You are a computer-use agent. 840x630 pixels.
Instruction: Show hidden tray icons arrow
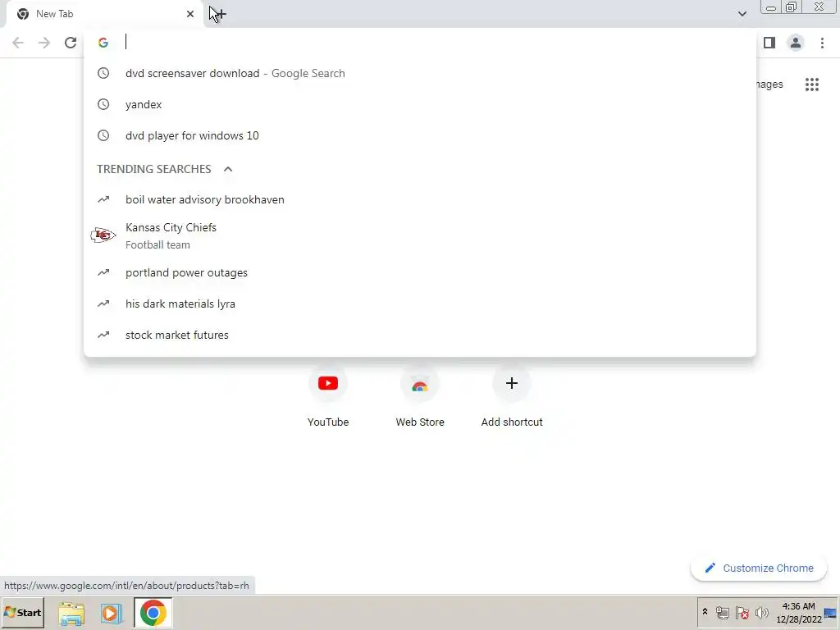[x=705, y=612]
